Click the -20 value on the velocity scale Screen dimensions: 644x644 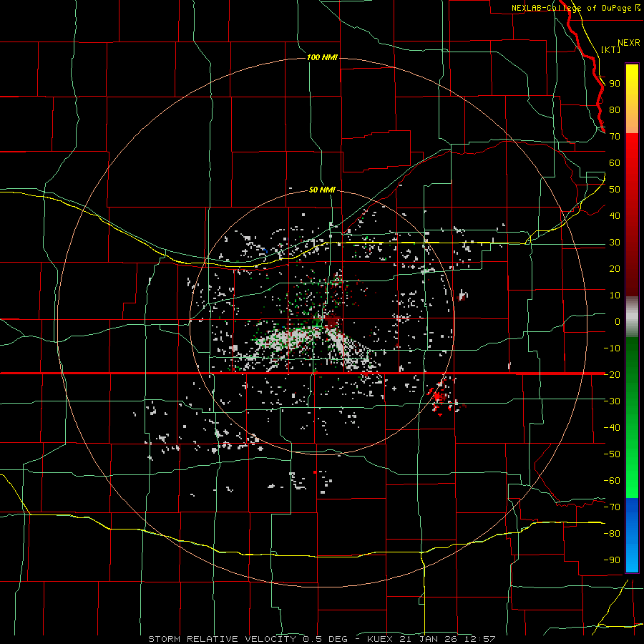pos(612,374)
